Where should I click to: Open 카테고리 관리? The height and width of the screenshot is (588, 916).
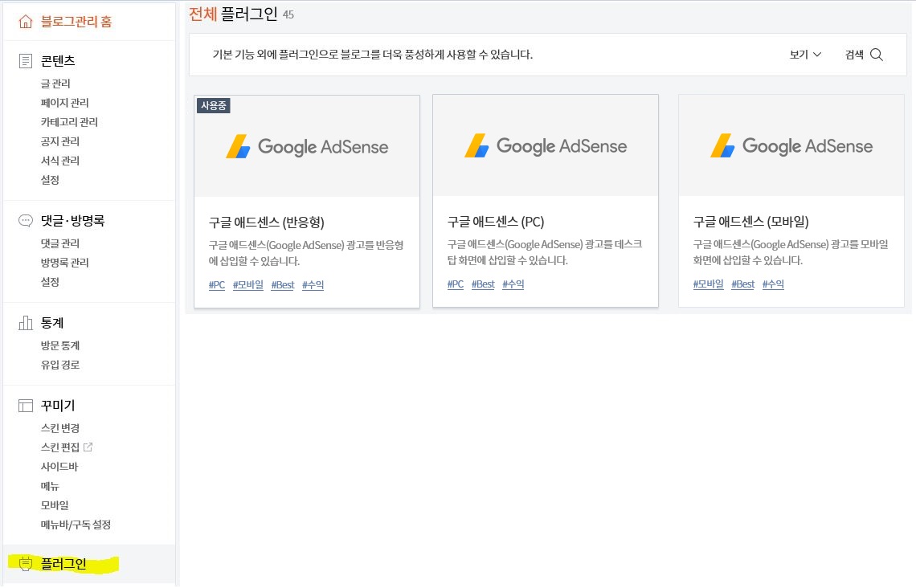pos(70,122)
